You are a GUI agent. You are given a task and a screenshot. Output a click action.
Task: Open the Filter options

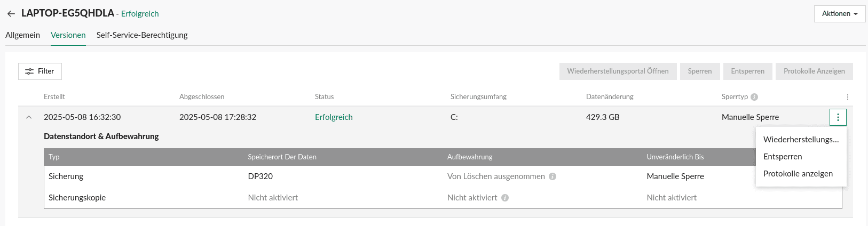pyautogui.click(x=40, y=71)
